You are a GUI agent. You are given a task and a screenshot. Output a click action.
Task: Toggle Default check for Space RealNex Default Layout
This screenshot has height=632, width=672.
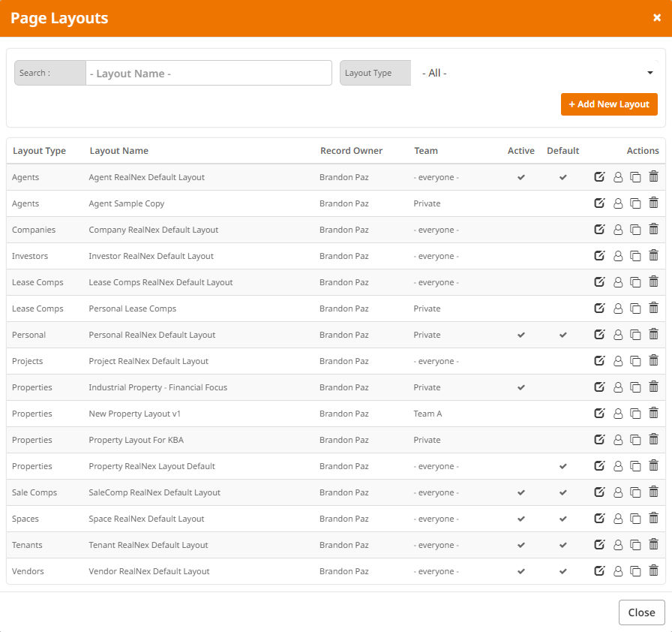click(563, 519)
